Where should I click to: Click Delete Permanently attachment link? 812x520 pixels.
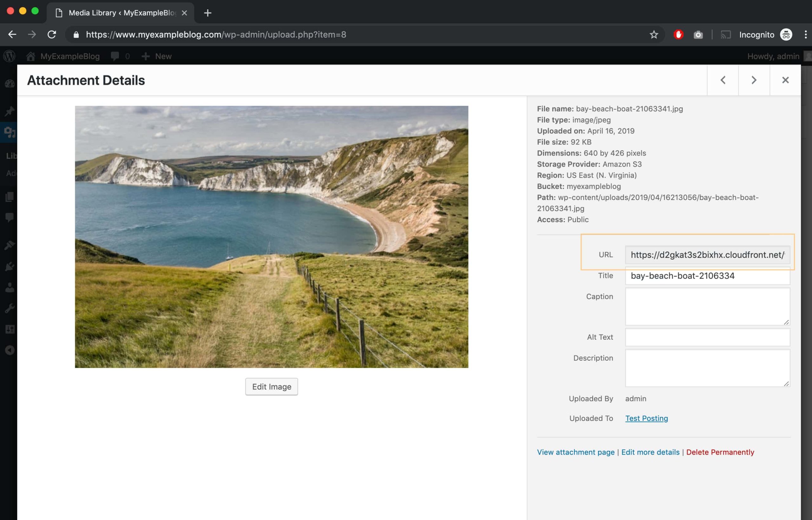coord(720,452)
